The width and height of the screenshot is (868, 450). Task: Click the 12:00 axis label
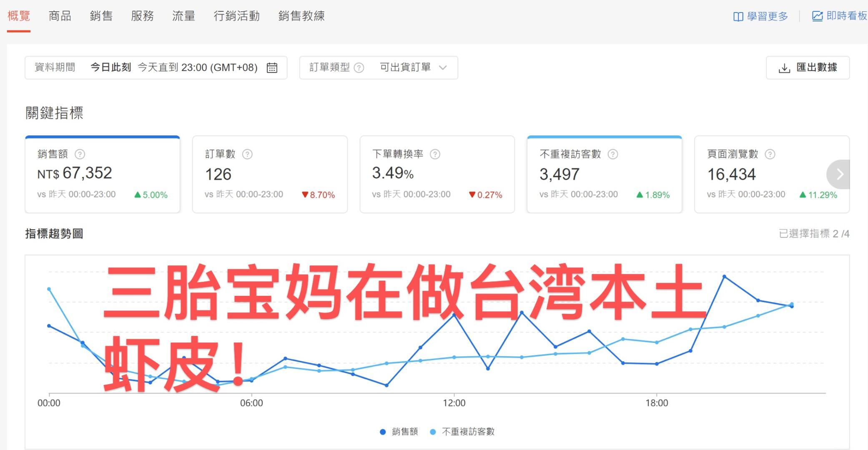454,403
